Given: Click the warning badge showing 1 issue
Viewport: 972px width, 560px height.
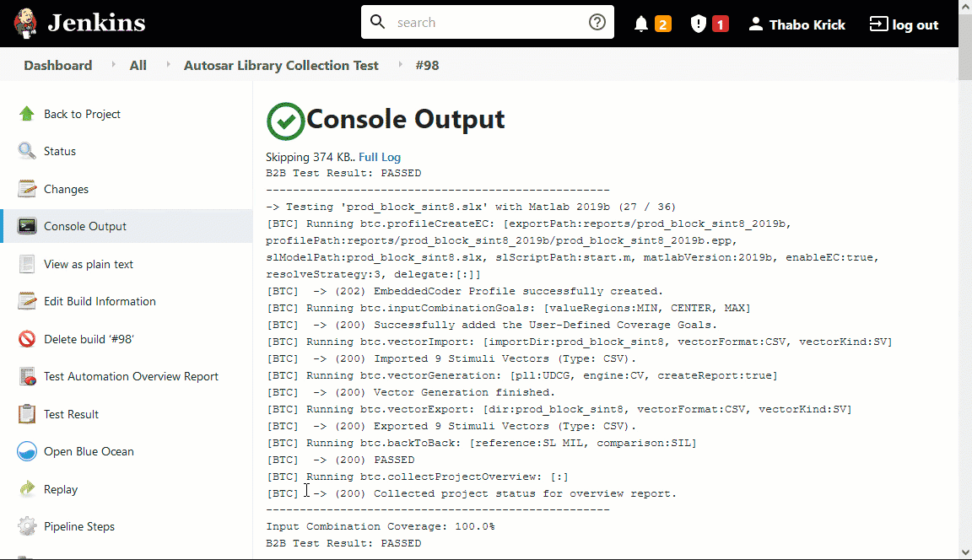Looking at the screenshot, I should point(708,22).
